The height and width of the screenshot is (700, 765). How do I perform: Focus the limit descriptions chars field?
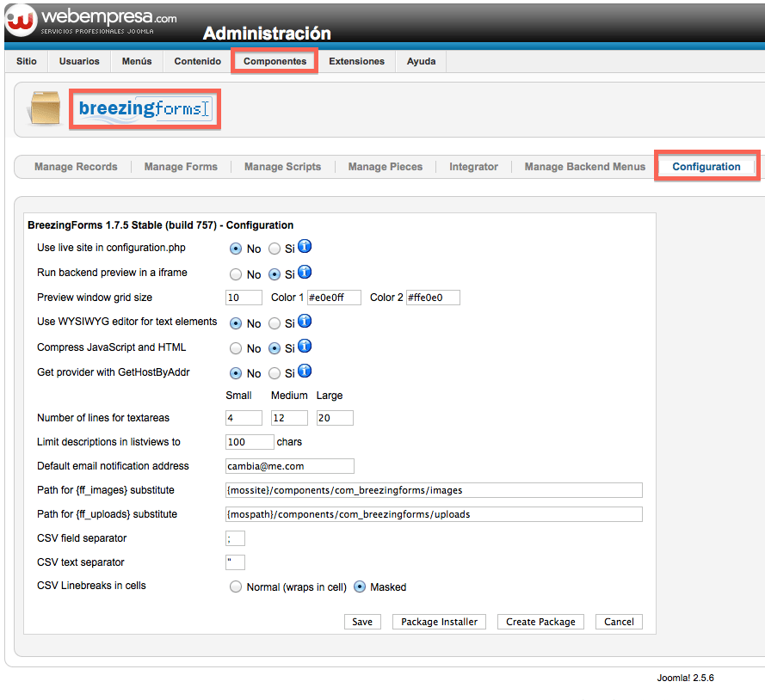pyautogui.click(x=250, y=442)
